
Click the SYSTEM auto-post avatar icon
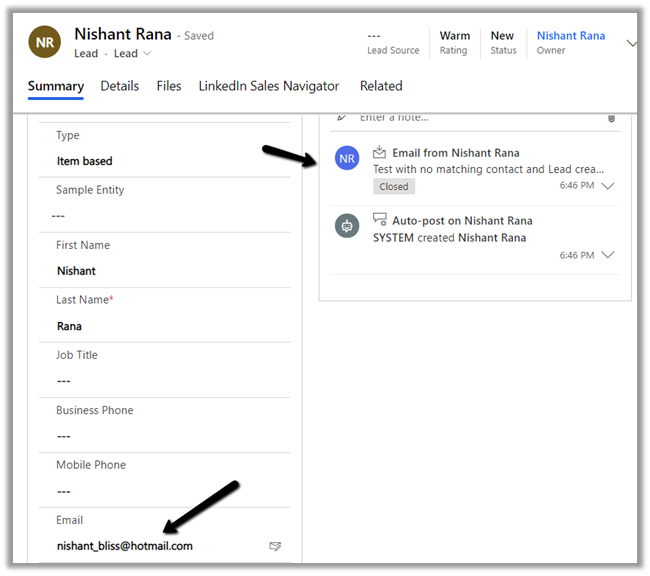click(347, 226)
